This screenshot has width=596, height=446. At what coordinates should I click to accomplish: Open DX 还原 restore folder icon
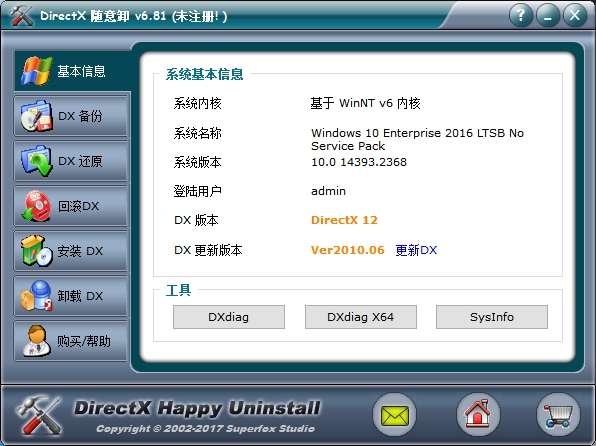(36, 161)
